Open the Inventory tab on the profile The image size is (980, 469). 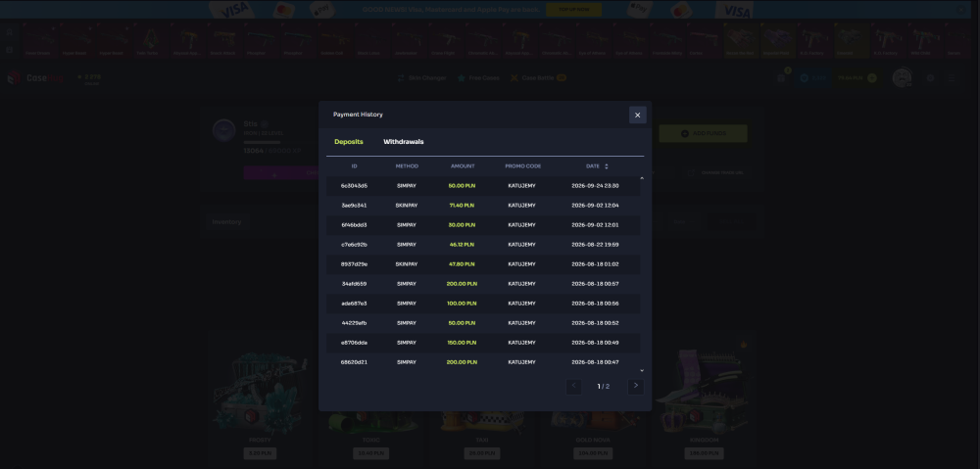pos(226,221)
